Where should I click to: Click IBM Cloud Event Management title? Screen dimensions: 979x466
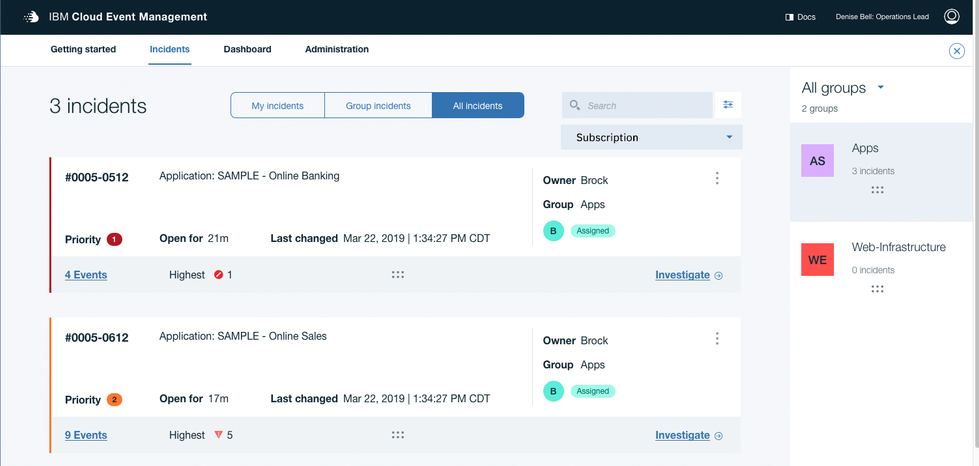point(128,17)
